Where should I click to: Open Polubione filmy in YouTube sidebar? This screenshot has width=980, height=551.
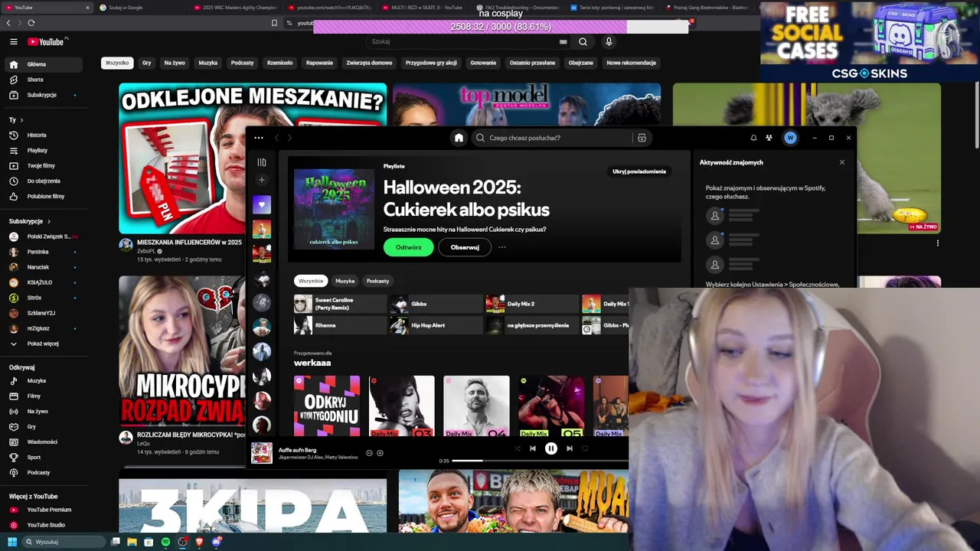point(43,196)
